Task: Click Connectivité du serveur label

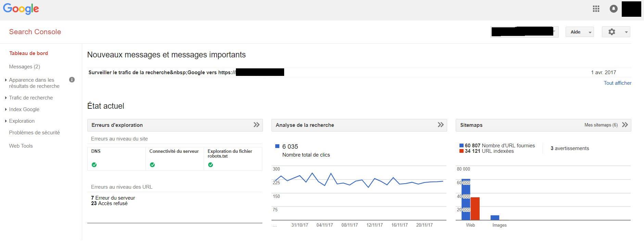Action: tap(174, 151)
